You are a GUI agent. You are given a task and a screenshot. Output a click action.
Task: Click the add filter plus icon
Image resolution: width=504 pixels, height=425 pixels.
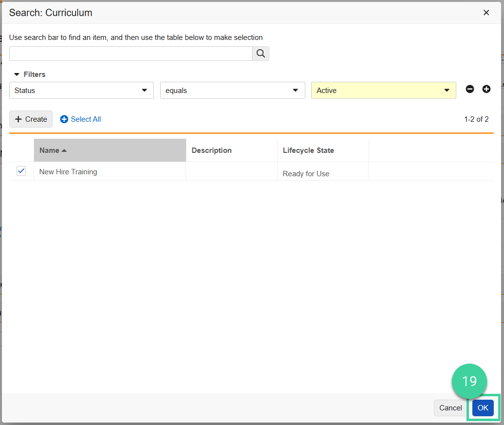(x=486, y=89)
